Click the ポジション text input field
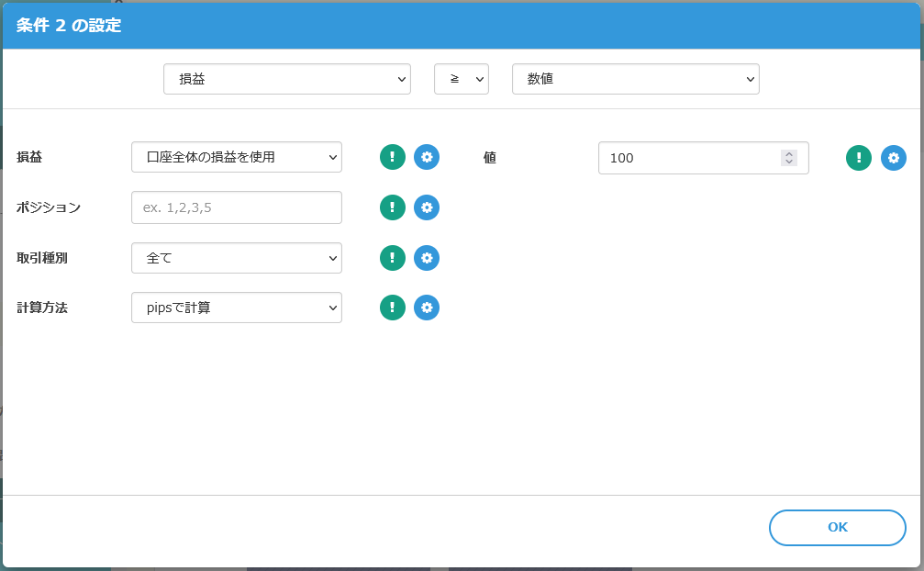Screen dimensions: 924x571 coord(236,207)
